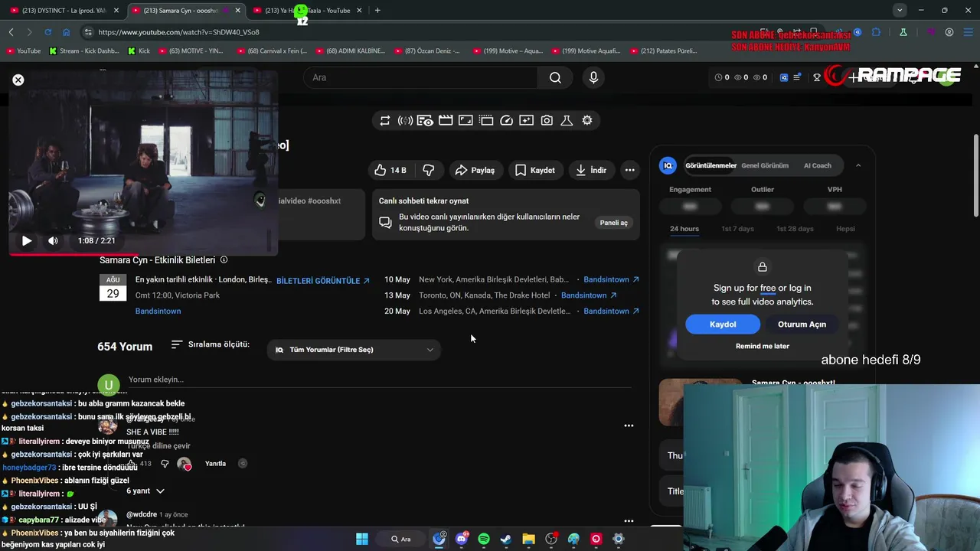Image resolution: width=980 pixels, height=551 pixels.
Task: Open three-dot menu on SHE A VIBE comment
Action: (629, 425)
